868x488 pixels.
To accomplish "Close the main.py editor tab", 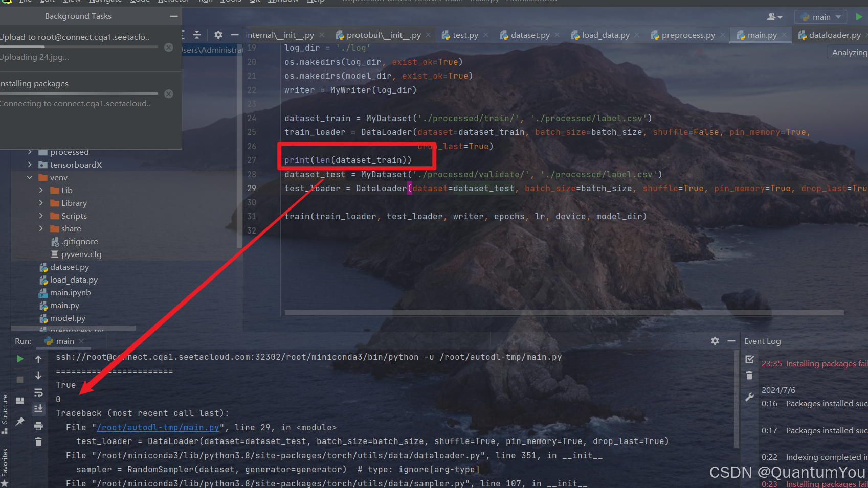I will click(784, 35).
